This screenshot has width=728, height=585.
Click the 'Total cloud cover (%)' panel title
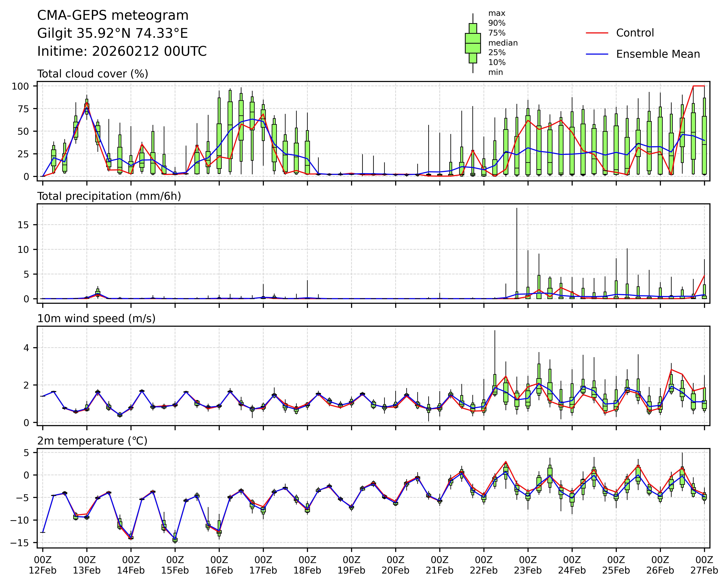tap(93, 74)
